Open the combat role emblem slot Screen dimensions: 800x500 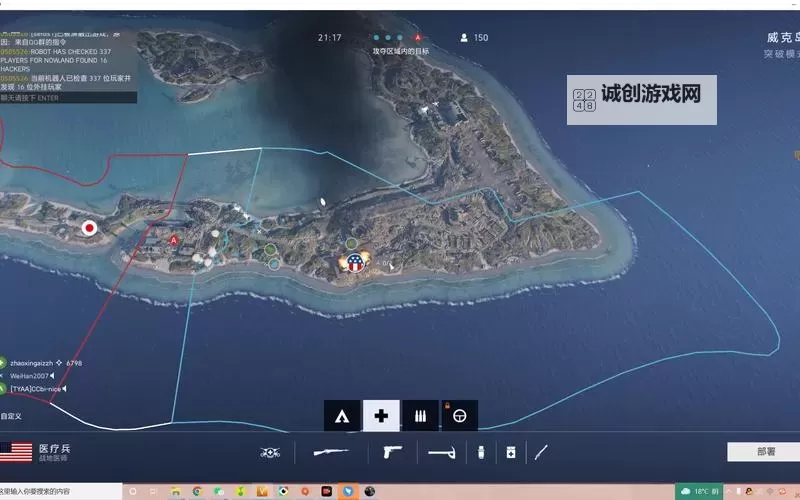click(x=270, y=453)
